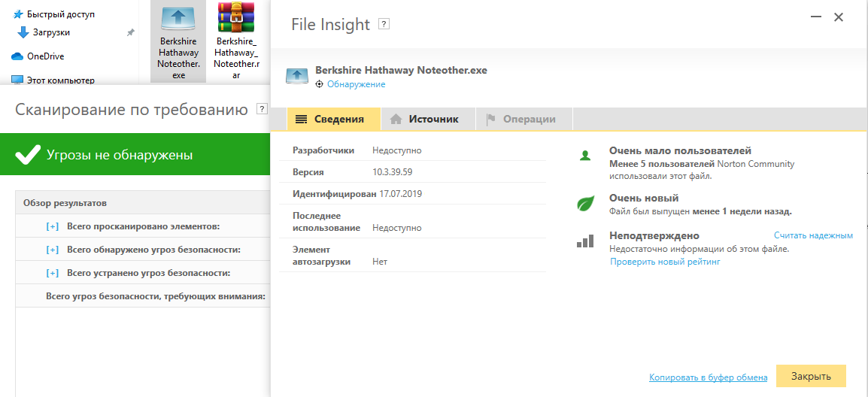
Task: Minimize the File Insight window
Action: 815,18
